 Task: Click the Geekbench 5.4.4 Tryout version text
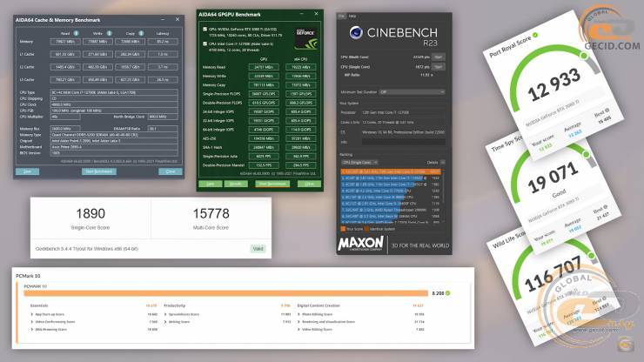(87, 249)
